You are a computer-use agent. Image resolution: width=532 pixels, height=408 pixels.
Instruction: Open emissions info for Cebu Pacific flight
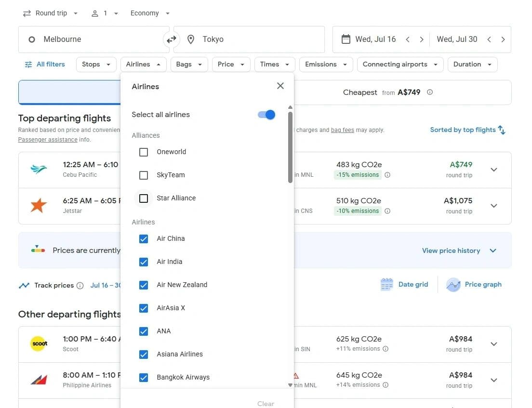[x=387, y=175]
